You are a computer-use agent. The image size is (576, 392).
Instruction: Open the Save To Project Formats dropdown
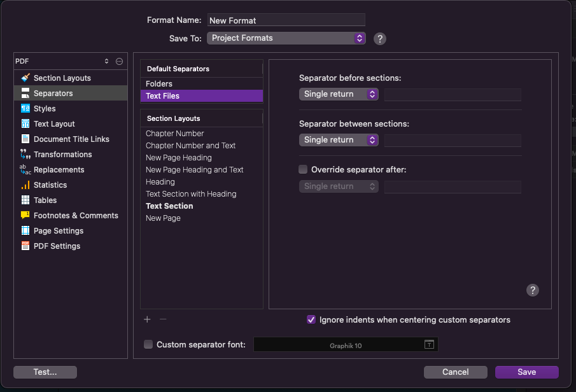[286, 38]
